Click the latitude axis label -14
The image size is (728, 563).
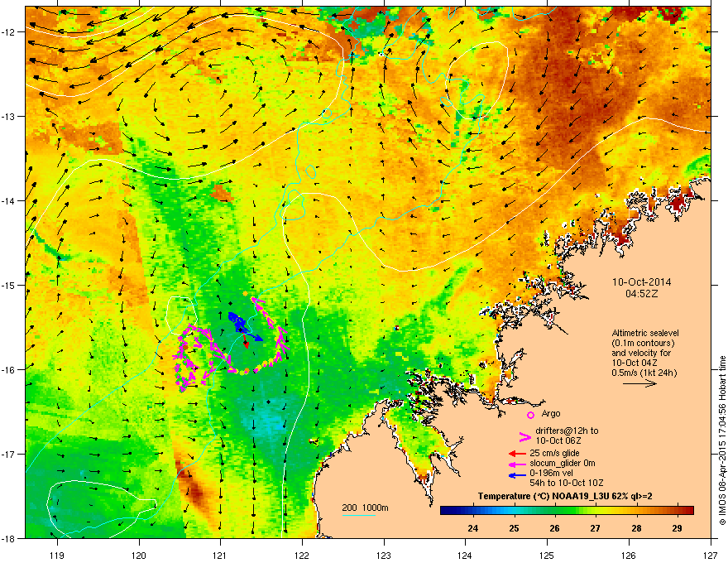pyautogui.click(x=8, y=200)
